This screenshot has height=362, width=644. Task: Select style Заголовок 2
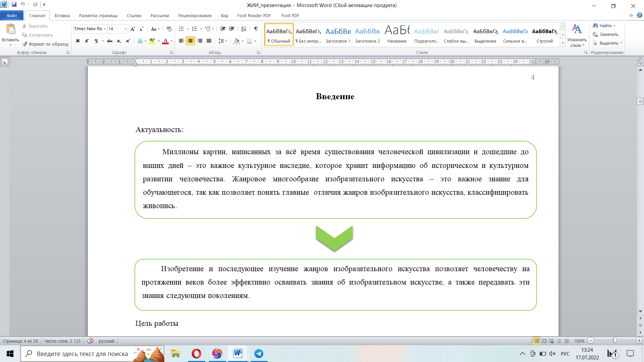pyautogui.click(x=367, y=35)
